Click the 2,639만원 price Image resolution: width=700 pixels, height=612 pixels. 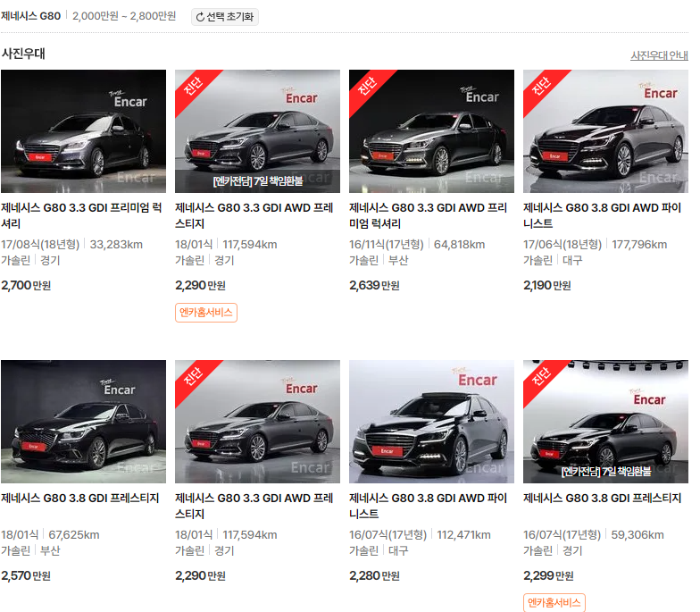click(x=374, y=286)
